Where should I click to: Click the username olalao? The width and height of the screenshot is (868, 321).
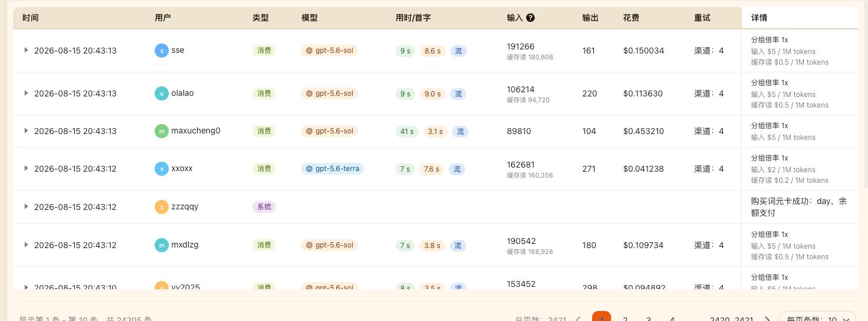[x=182, y=93]
